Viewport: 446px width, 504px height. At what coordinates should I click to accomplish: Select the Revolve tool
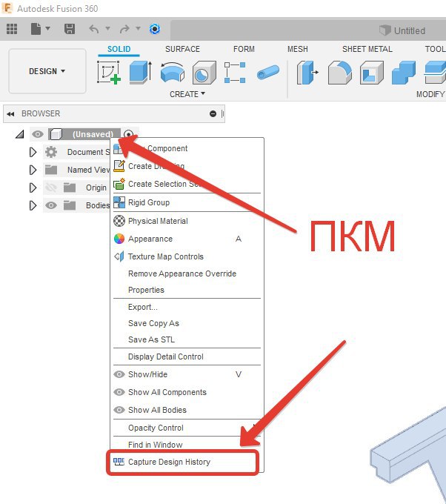click(173, 73)
